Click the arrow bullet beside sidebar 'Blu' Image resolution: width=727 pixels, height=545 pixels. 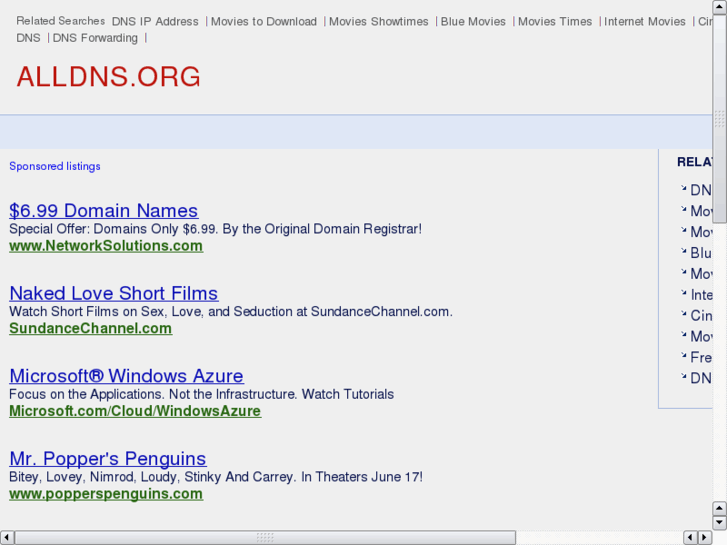tap(683, 251)
